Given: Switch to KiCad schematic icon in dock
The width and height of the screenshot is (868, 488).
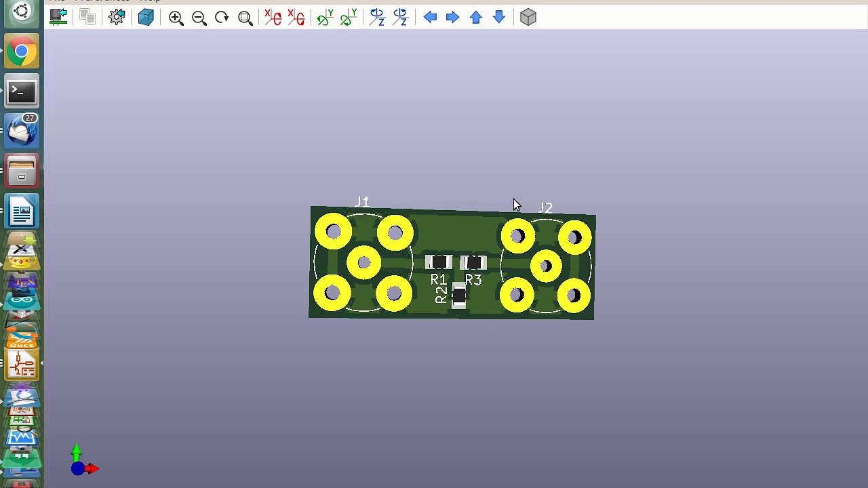Looking at the screenshot, I should pos(22,365).
